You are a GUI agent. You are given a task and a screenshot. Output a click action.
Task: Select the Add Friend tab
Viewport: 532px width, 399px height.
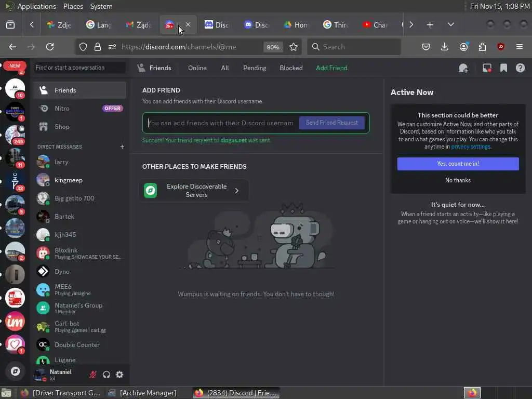coord(331,68)
